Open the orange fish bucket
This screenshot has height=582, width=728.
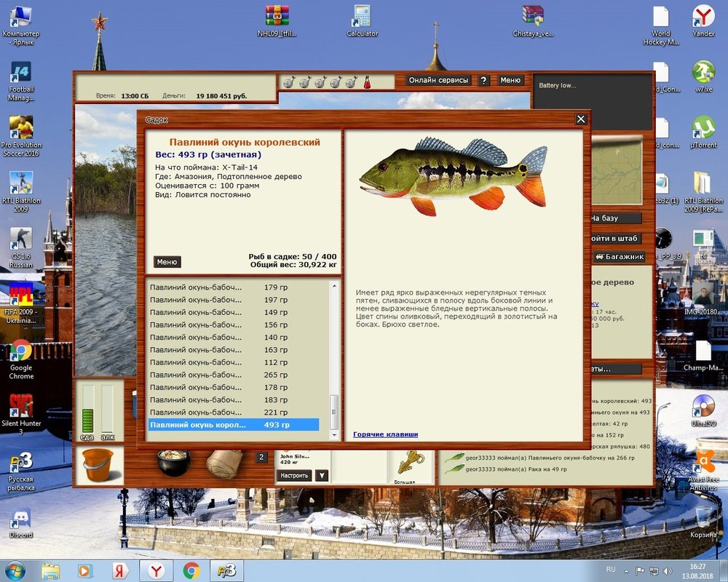(x=98, y=466)
